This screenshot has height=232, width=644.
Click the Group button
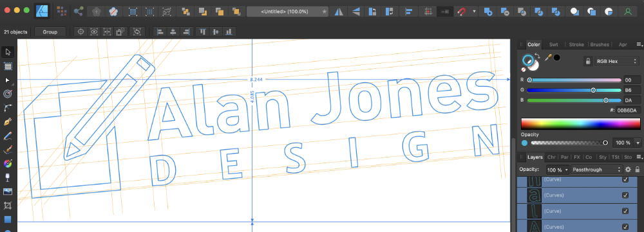pyautogui.click(x=50, y=31)
